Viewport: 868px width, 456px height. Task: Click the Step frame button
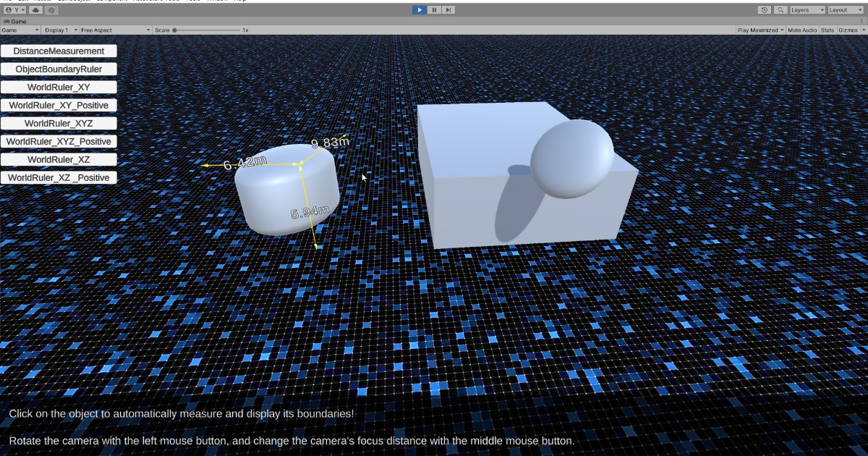point(448,10)
